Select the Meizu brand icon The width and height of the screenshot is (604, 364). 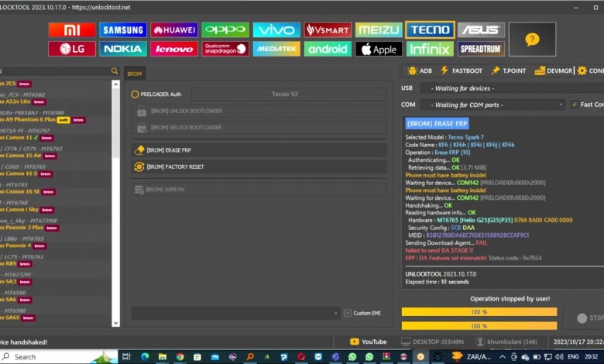tap(379, 30)
